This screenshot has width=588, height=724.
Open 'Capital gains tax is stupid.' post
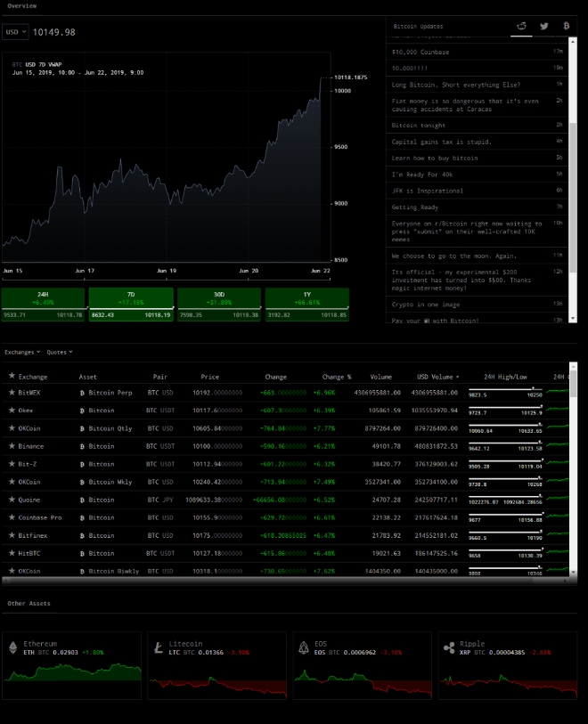point(477,142)
